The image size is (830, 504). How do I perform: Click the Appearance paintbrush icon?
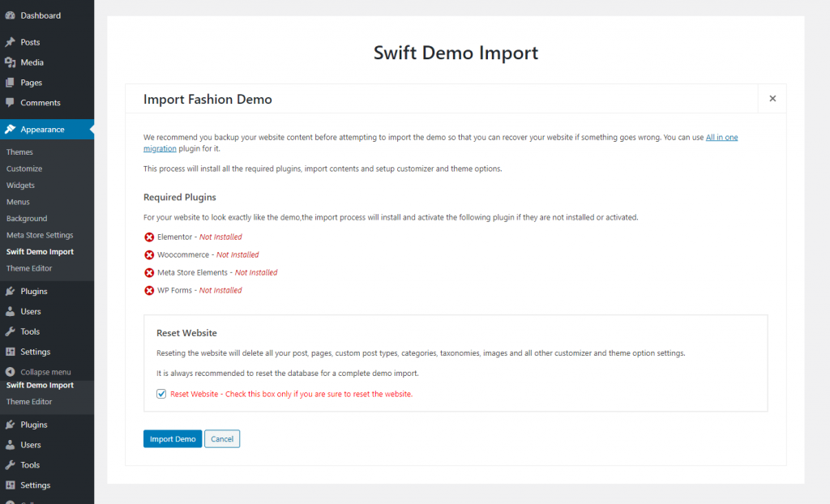tap(10, 129)
